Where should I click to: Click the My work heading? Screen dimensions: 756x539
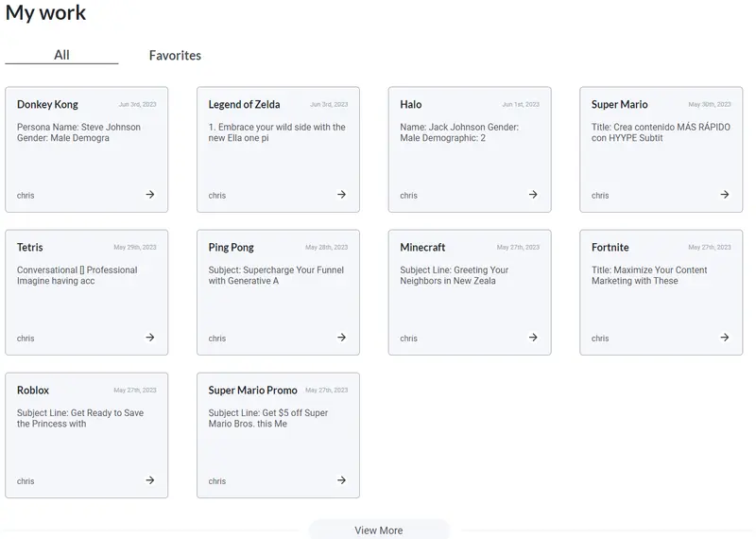45,12
